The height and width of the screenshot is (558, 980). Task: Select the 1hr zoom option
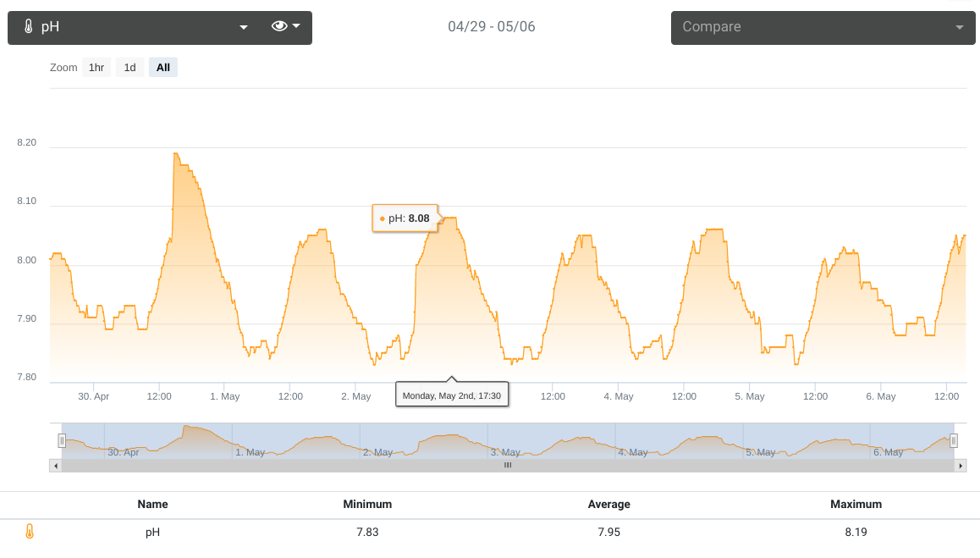coord(96,68)
